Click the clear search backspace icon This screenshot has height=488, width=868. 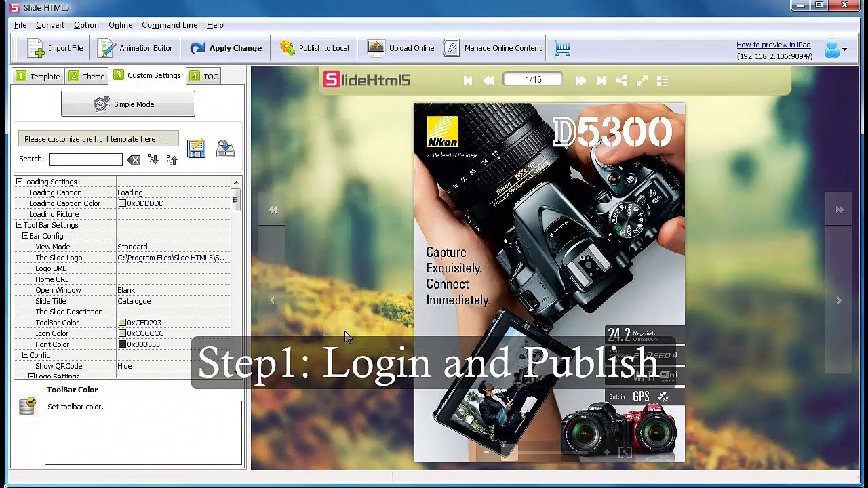(x=134, y=159)
